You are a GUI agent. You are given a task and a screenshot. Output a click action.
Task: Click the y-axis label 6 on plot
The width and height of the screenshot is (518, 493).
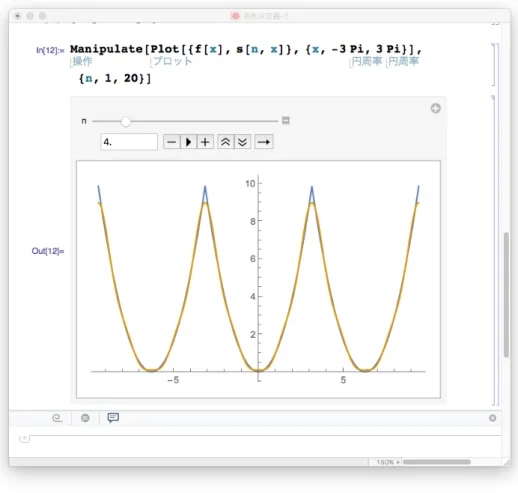click(x=253, y=259)
